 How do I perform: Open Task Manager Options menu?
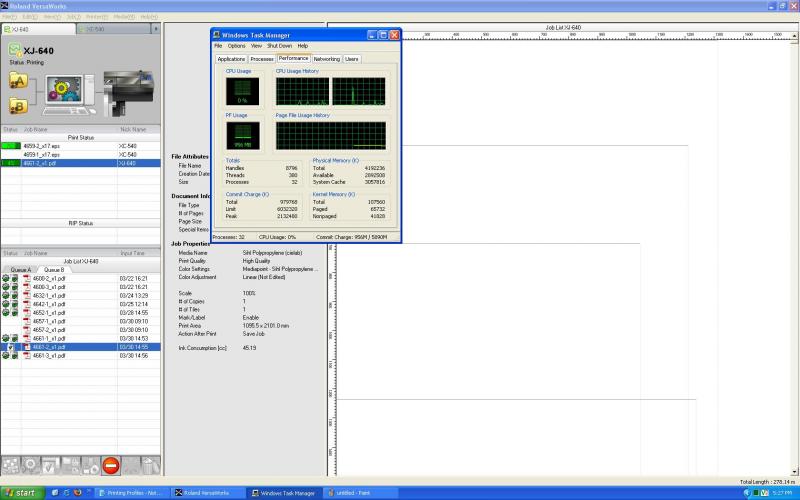pos(236,46)
